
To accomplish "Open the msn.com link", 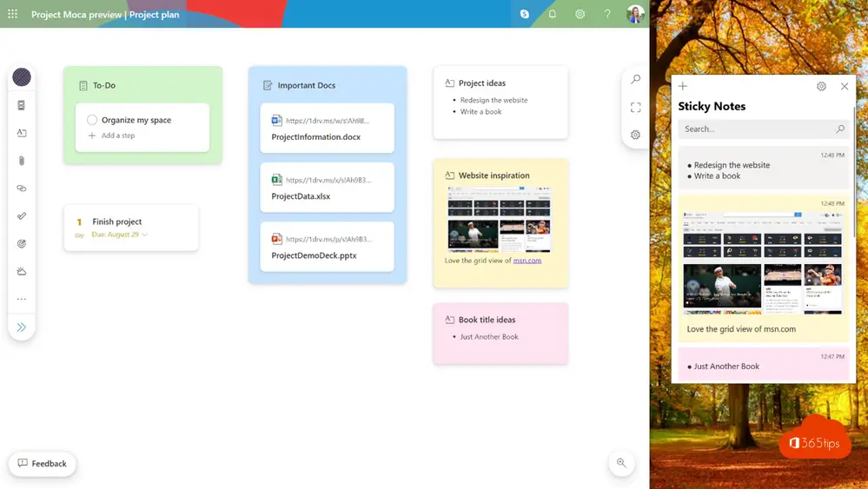I will pos(527,261).
